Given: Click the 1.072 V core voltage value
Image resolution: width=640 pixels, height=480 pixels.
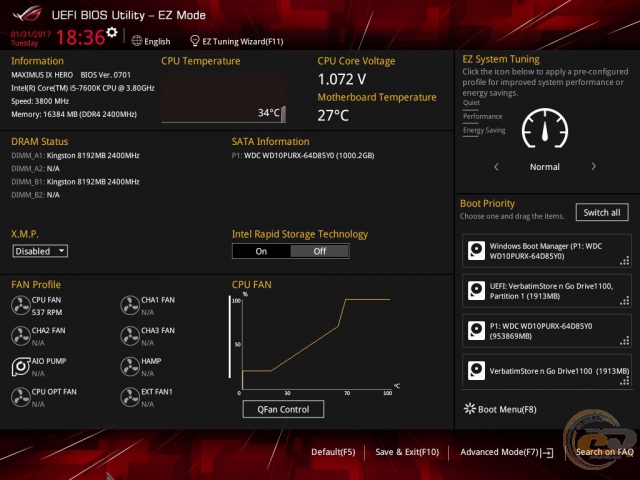Looking at the screenshot, I should (x=342, y=79).
